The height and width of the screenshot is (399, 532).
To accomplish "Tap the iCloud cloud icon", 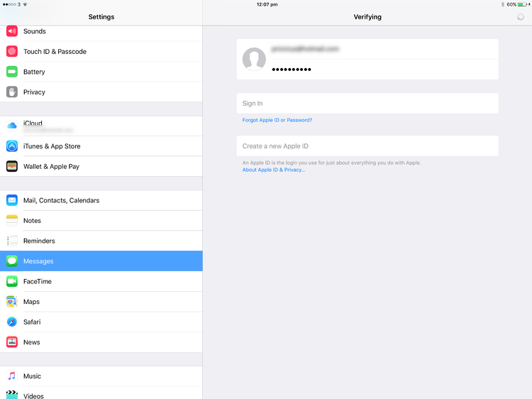I will [x=12, y=126].
